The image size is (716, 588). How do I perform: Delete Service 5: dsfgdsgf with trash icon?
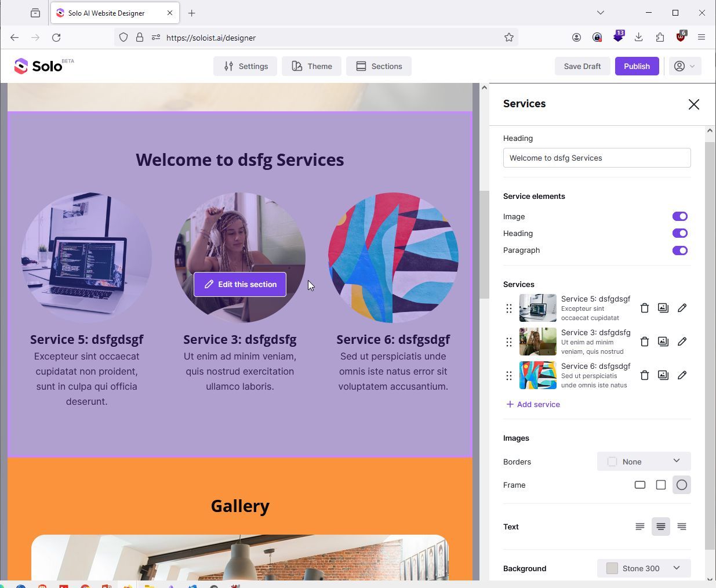tap(644, 308)
